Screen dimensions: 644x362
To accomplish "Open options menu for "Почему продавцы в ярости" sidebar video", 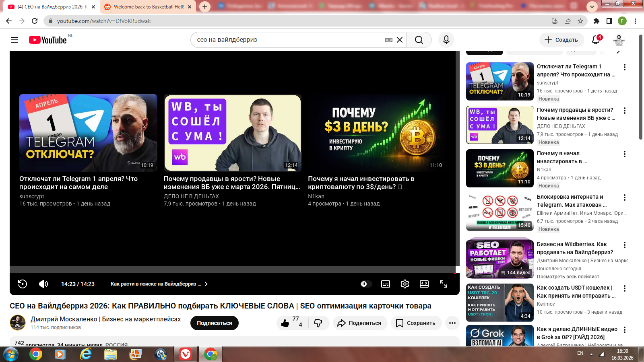I will 624,111.
